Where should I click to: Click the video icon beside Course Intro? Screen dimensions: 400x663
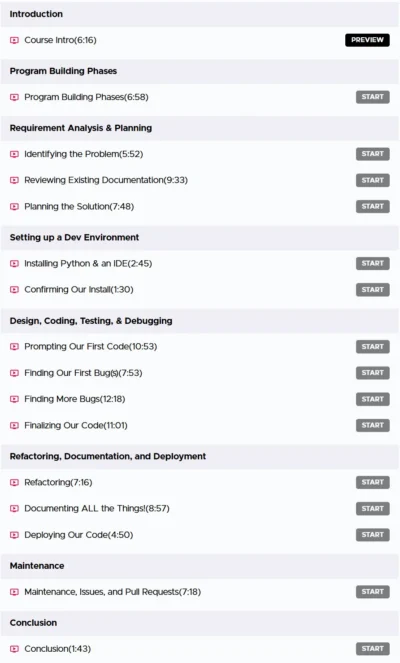(14, 40)
